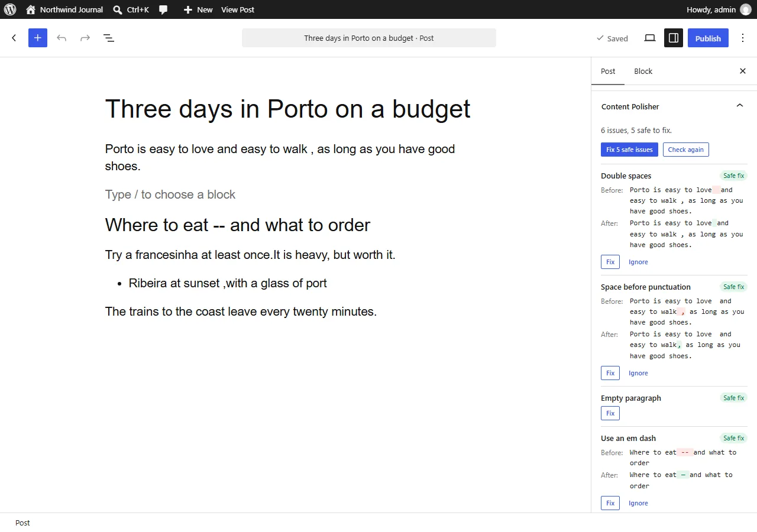
Task: Open the Northwind Journal site link
Action: coord(64,9)
